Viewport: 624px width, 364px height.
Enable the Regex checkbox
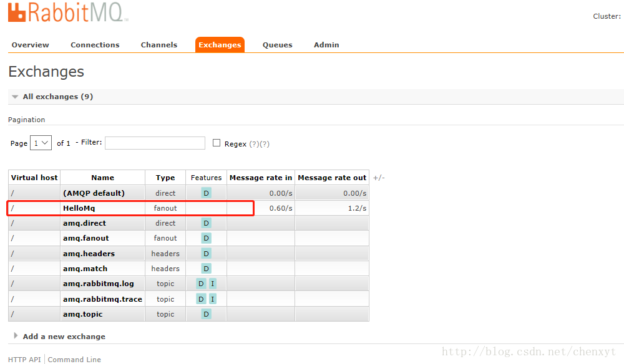217,143
